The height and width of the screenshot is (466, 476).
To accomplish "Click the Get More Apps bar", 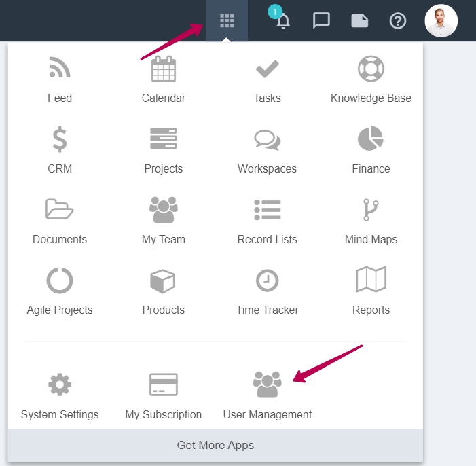I will pyautogui.click(x=215, y=446).
